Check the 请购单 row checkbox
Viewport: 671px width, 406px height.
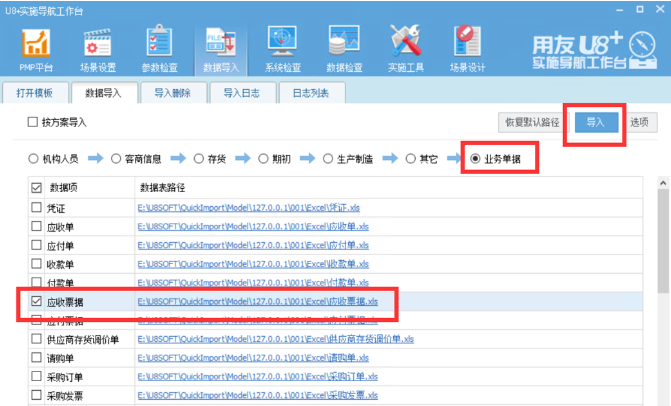[36, 358]
